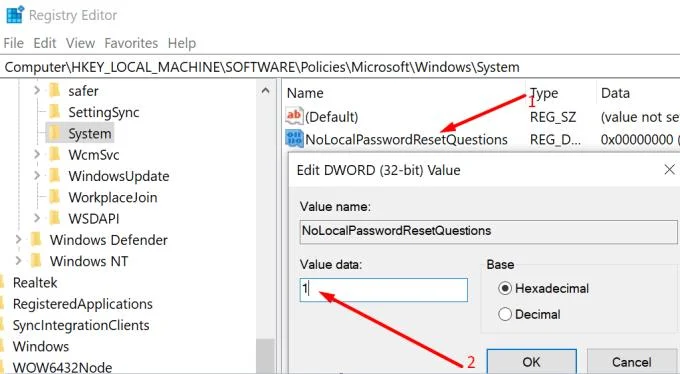
Task: Select the System folder icon
Action: (55, 133)
